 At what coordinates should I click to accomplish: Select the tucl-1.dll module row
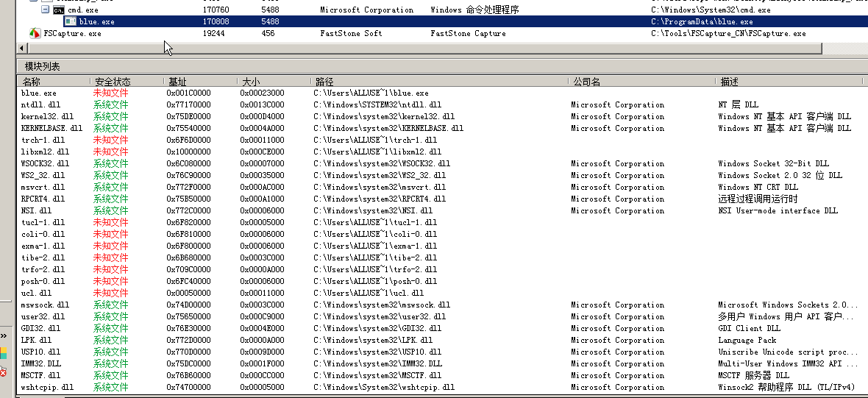point(442,222)
